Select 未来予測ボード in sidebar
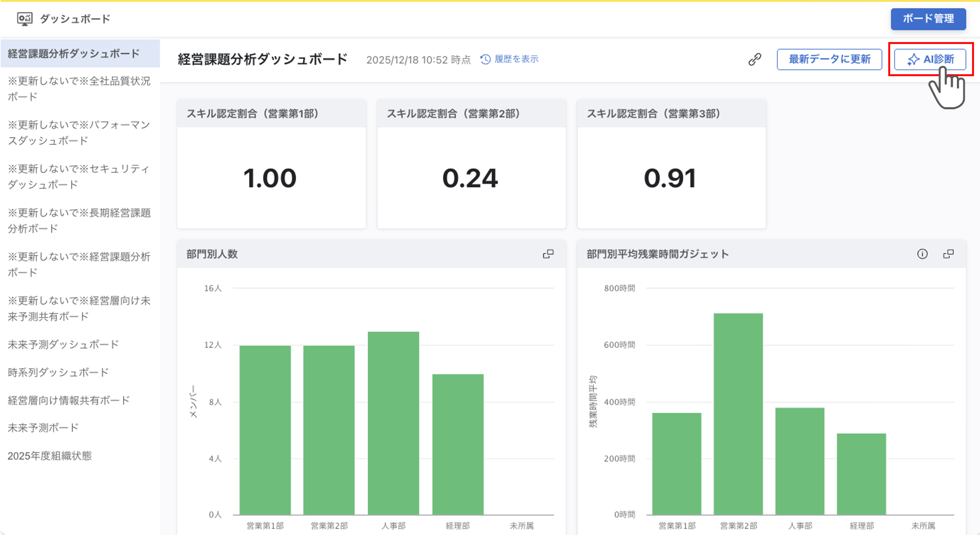 [x=43, y=428]
